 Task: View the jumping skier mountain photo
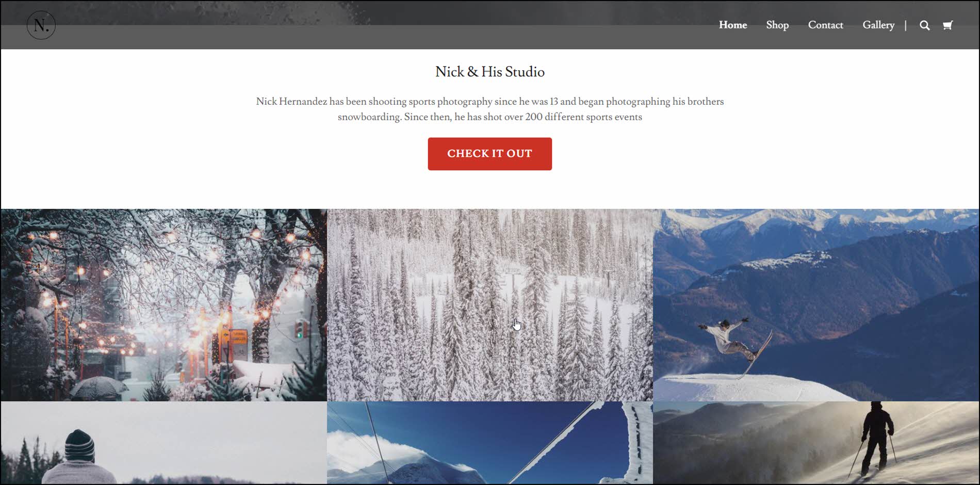(x=816, y=305)
